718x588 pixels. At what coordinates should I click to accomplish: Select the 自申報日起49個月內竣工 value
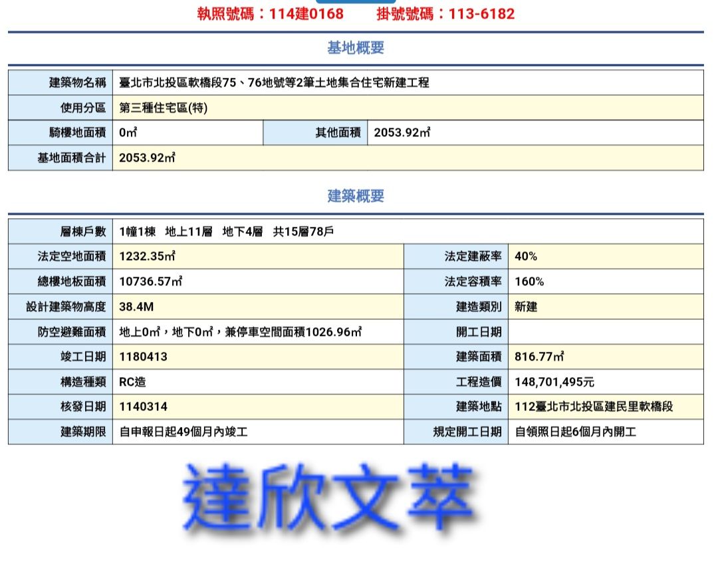click(183, 432)
